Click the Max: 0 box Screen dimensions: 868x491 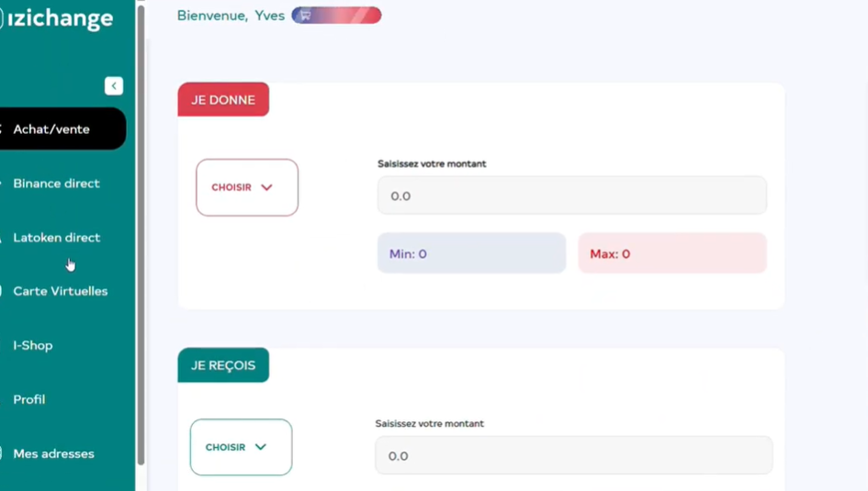671,253
